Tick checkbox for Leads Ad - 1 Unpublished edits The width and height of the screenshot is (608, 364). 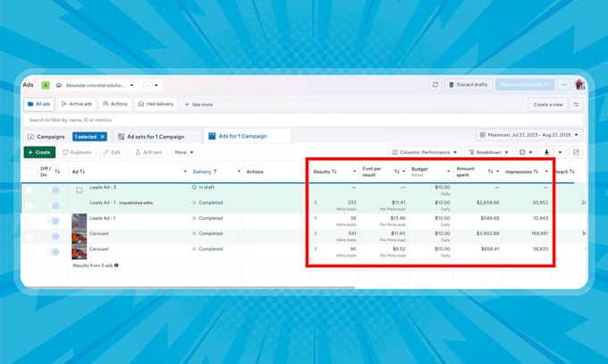29,206
